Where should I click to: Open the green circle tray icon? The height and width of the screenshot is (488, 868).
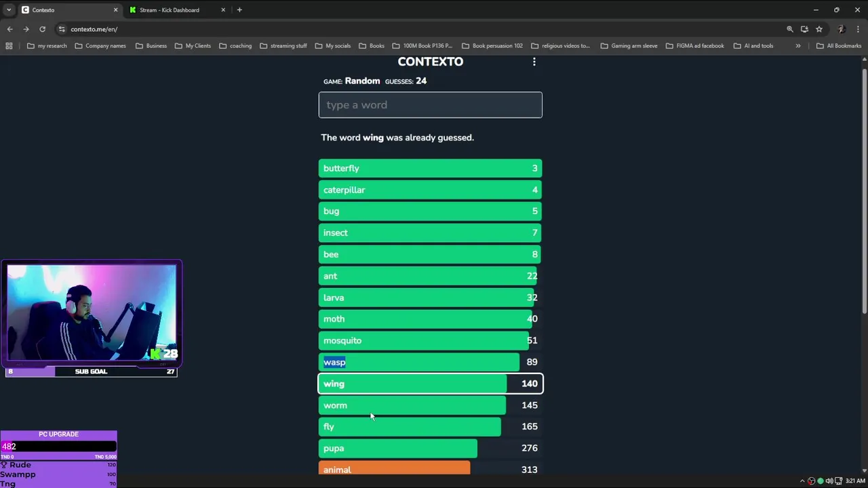point(820,481)
